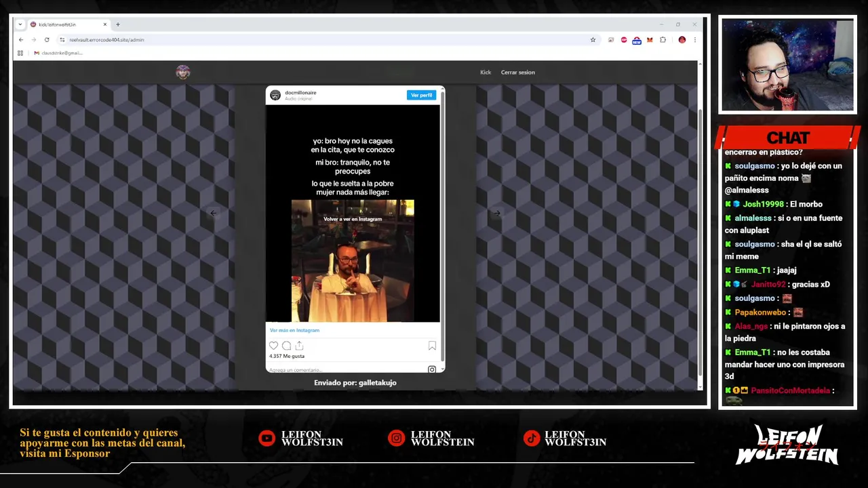
Task: Click Josh19998 username in chat
Action: tap(763, 204)
